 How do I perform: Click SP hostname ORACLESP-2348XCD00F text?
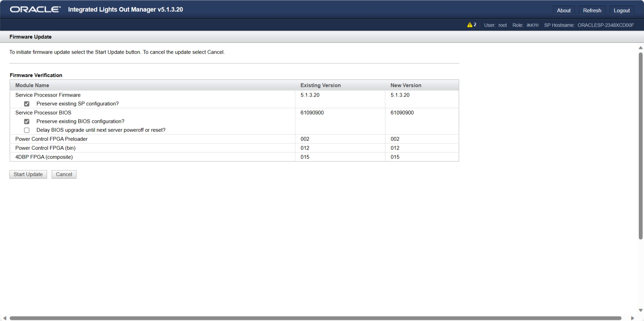click(x=606, y=25)
